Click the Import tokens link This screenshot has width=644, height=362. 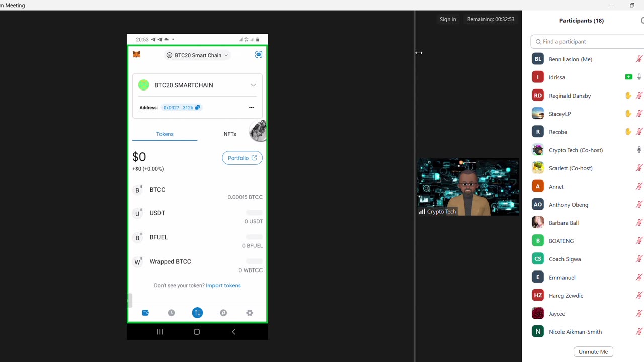(223, 285)
